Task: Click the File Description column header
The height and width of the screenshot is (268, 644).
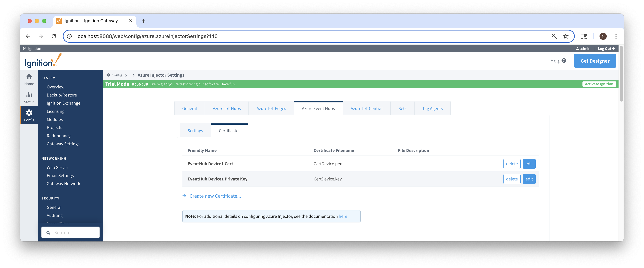Action: (413, 150)
